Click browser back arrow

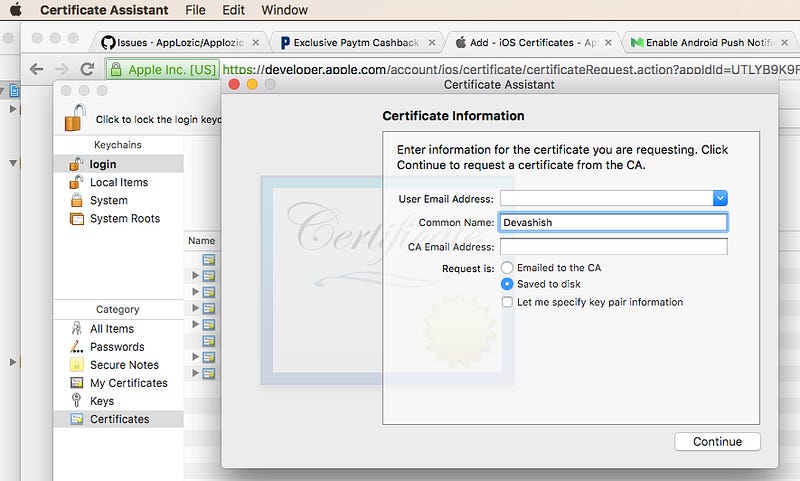(37, 70)
